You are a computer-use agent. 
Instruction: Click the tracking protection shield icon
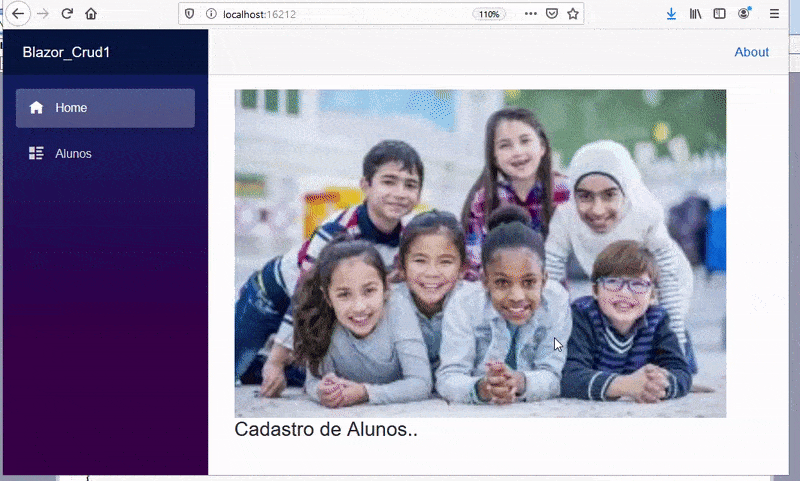coord(189,14)
